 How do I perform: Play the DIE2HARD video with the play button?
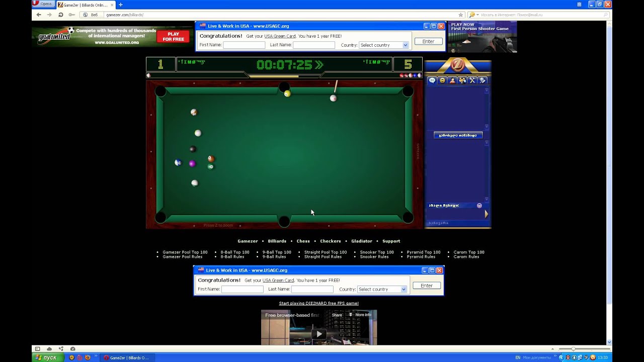point(319,334)
